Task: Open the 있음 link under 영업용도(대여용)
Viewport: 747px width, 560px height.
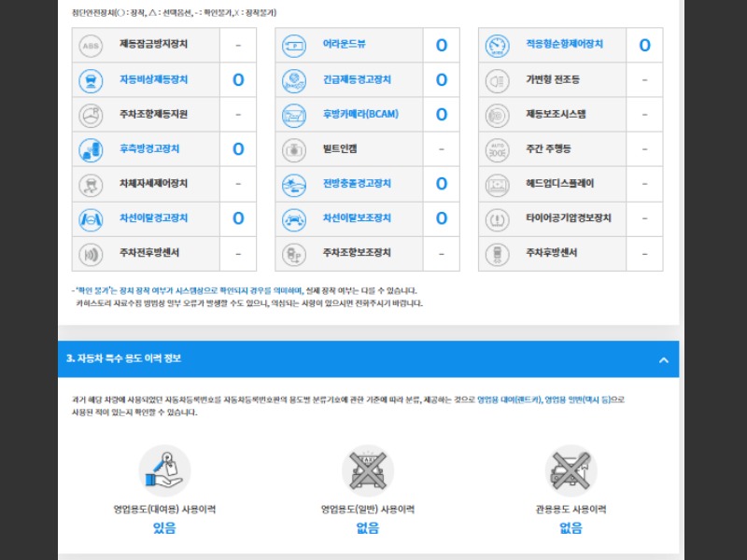Action: tap(166, 527)
